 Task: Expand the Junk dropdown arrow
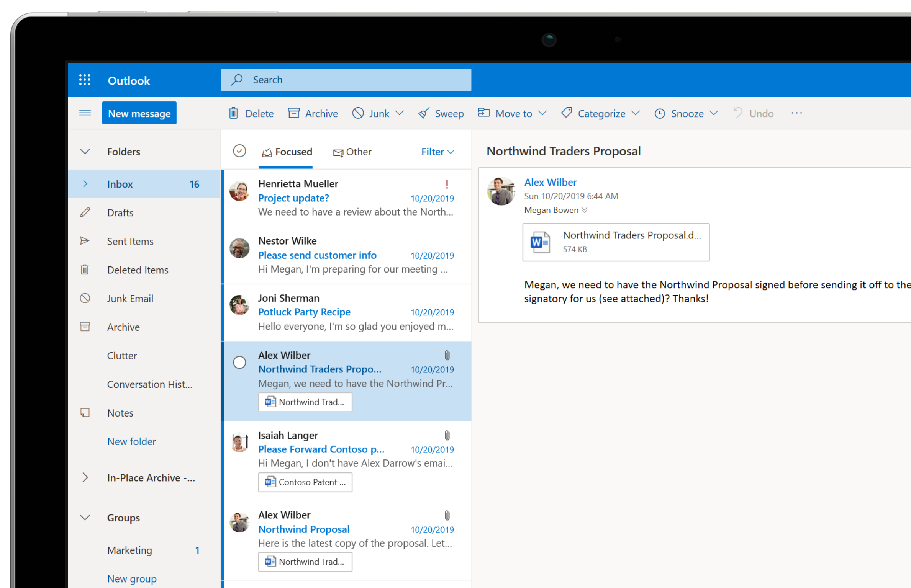pyautogui.click(x=400, y=113)
